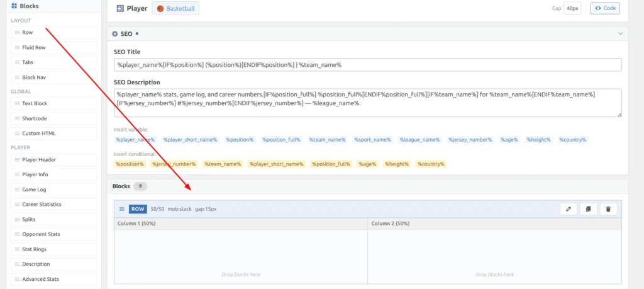Insert the yellow %height% conditional chip

397,164
